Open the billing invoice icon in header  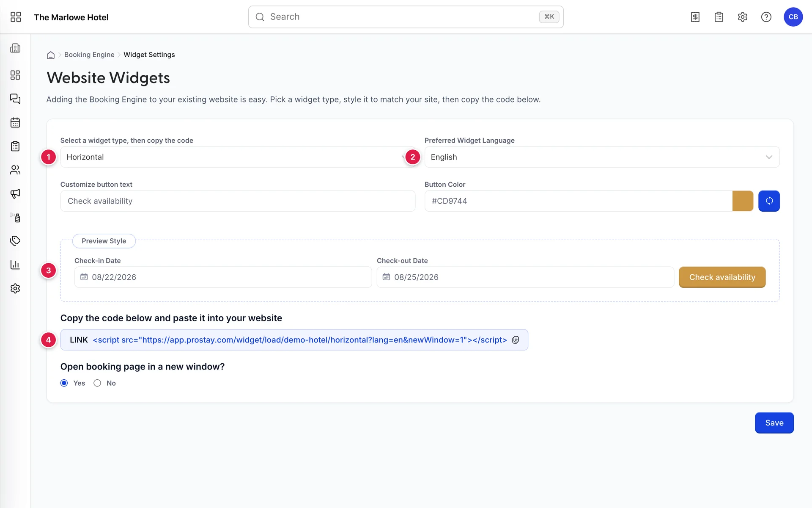tap(695, 17)
